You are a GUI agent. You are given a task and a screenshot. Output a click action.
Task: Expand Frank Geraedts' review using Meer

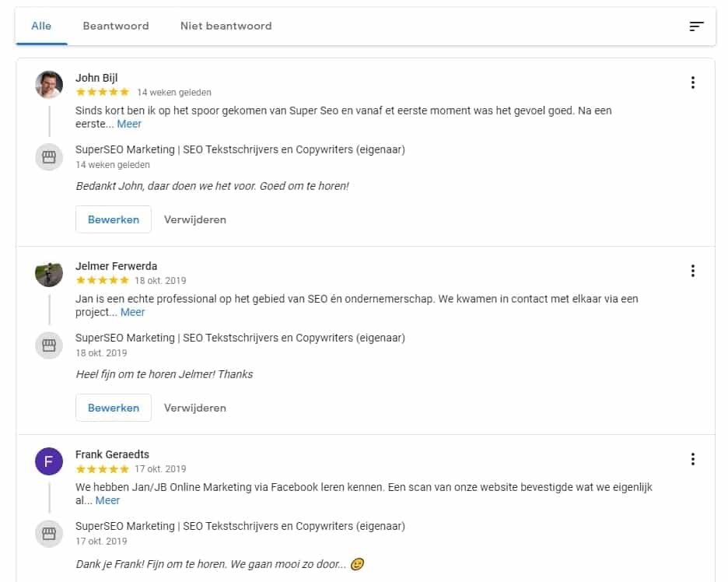pos(107,500)
